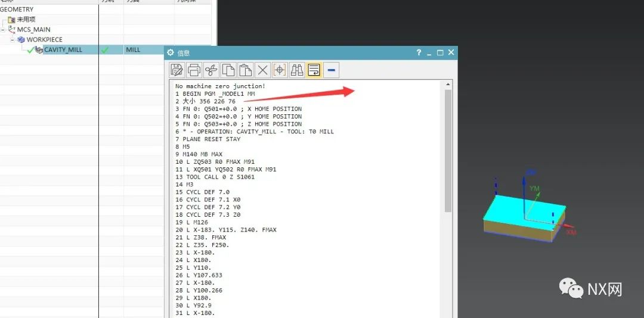Click the WORKPIECE blue cube icon

pyautogui.click(x=21, y=40)
